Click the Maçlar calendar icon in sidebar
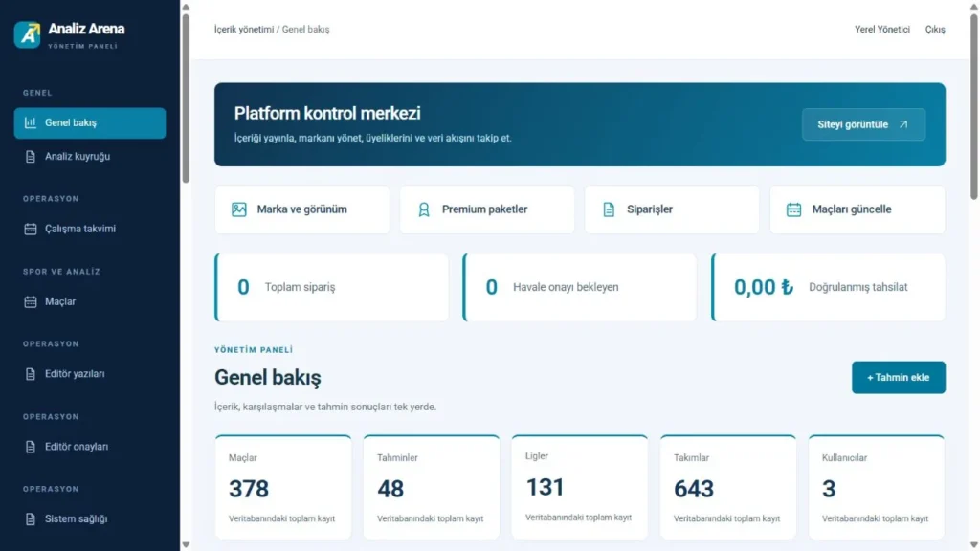 tap(30, 301)
